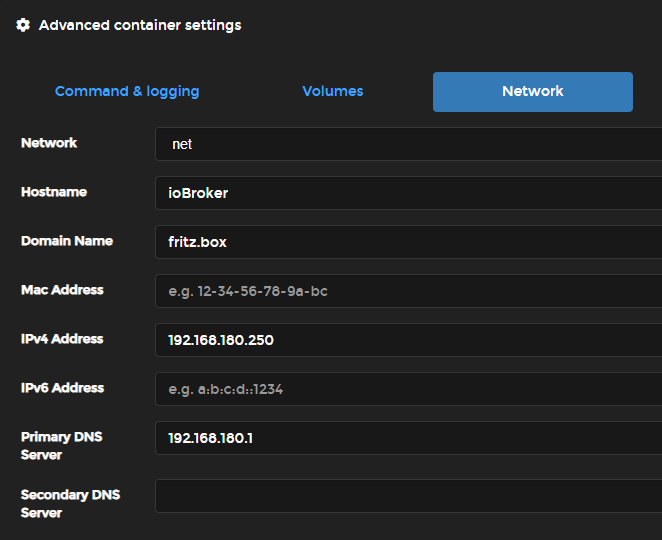Click the empty Secondary DNS Server field
Image resolution: width=662 pixels, height=540 pixels.
click(x=409, y=496)
